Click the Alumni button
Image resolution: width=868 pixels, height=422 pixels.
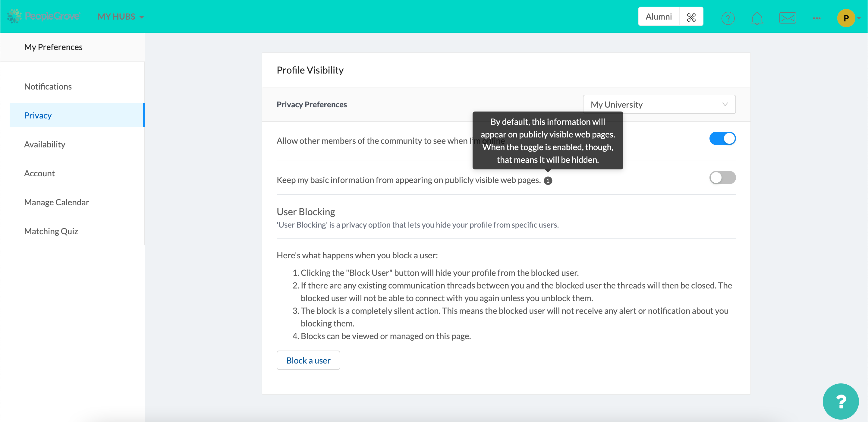coord(659,17)
